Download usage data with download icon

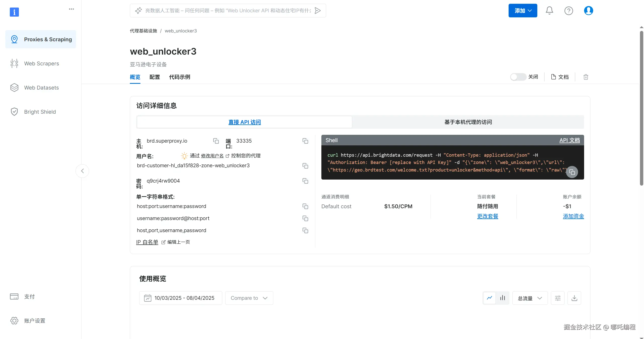(574, 298)
